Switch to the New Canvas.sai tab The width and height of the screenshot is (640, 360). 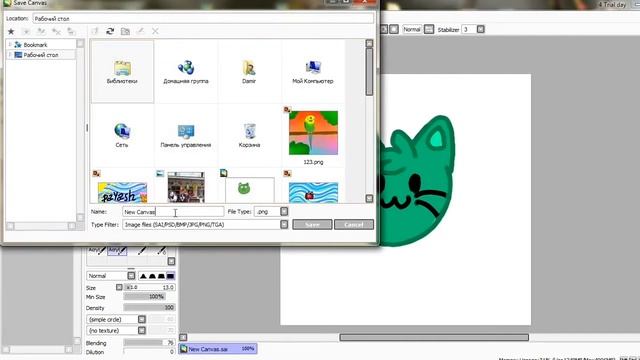[218, 349]
